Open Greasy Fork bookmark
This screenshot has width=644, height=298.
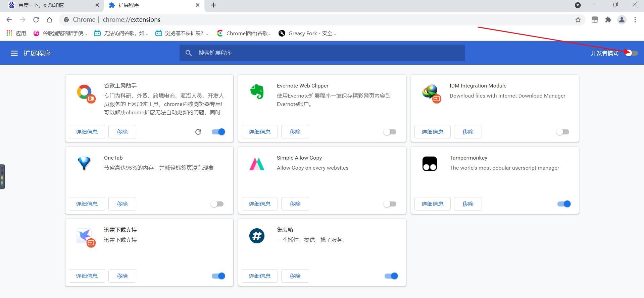[307, 33]
